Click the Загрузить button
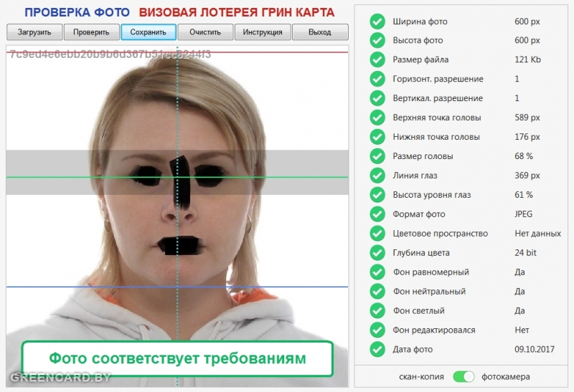The height and width of the screenshot is (392, 574). [34, 32]
